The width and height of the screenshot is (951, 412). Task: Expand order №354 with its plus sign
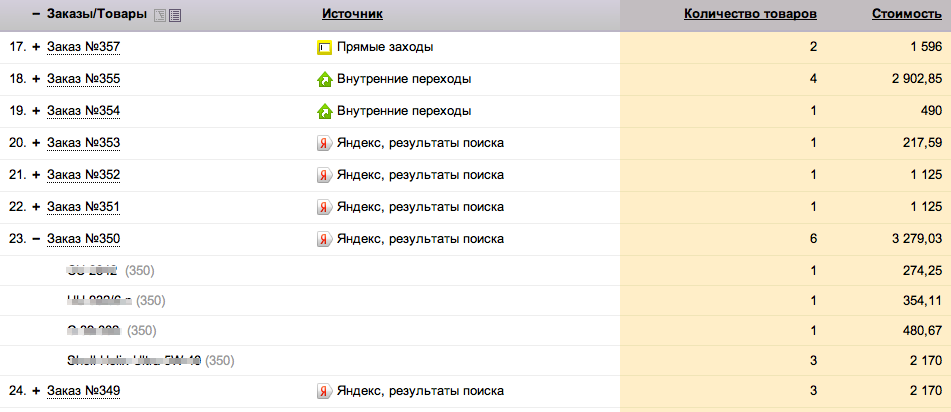[x=36, y=112]
